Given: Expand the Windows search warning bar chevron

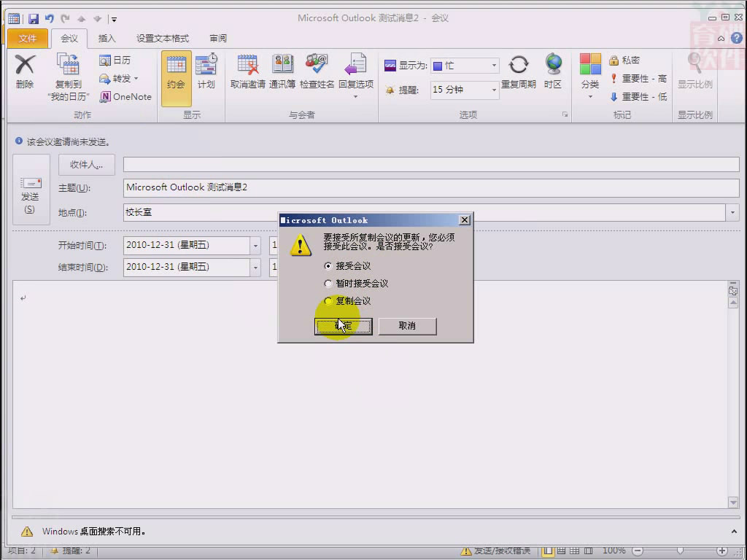Looking at the screenshot, I should click(x=734, y=531).
